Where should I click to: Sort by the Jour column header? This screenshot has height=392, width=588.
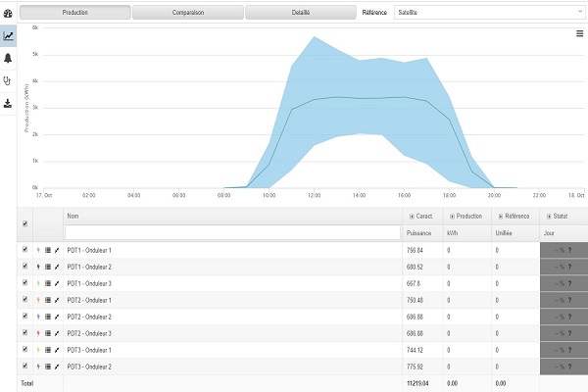[x=549, y=233]
